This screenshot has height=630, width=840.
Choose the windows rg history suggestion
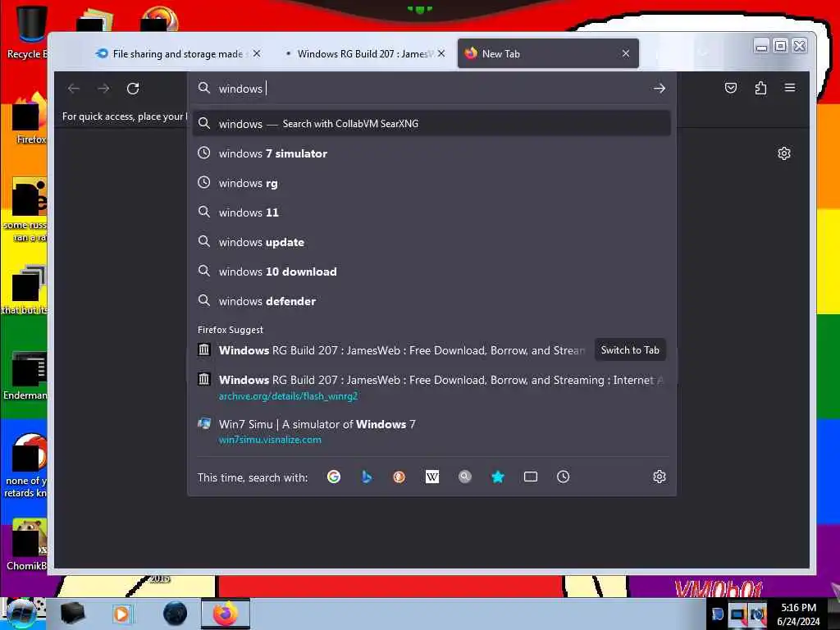click(431, 183)
